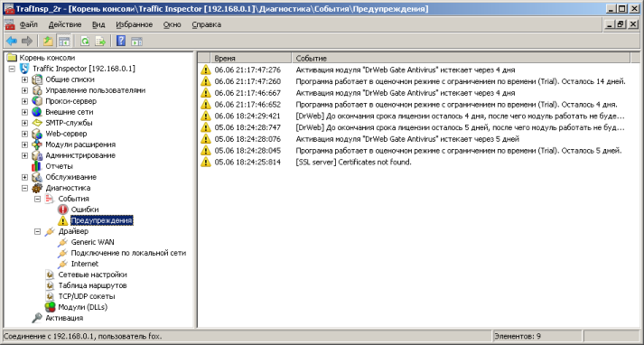Click the Модули расширения puzzle icon
This screenshot has width=644, height=345.
37,145
